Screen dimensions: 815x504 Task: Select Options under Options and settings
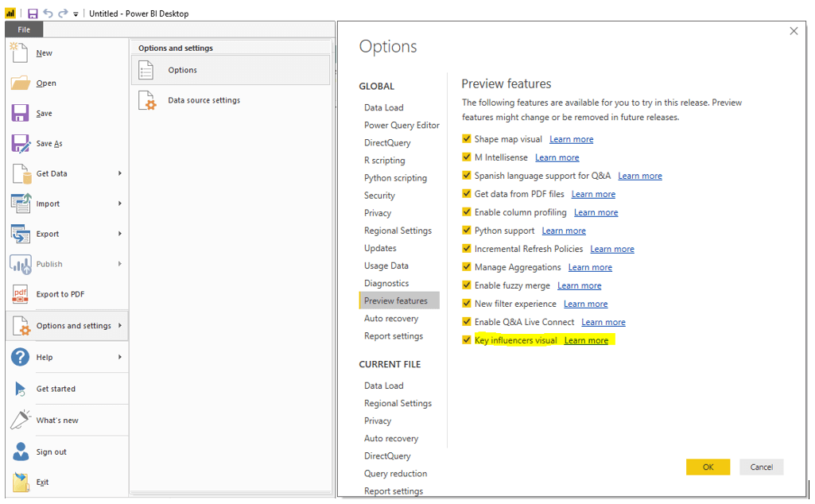tap(182, 70)
